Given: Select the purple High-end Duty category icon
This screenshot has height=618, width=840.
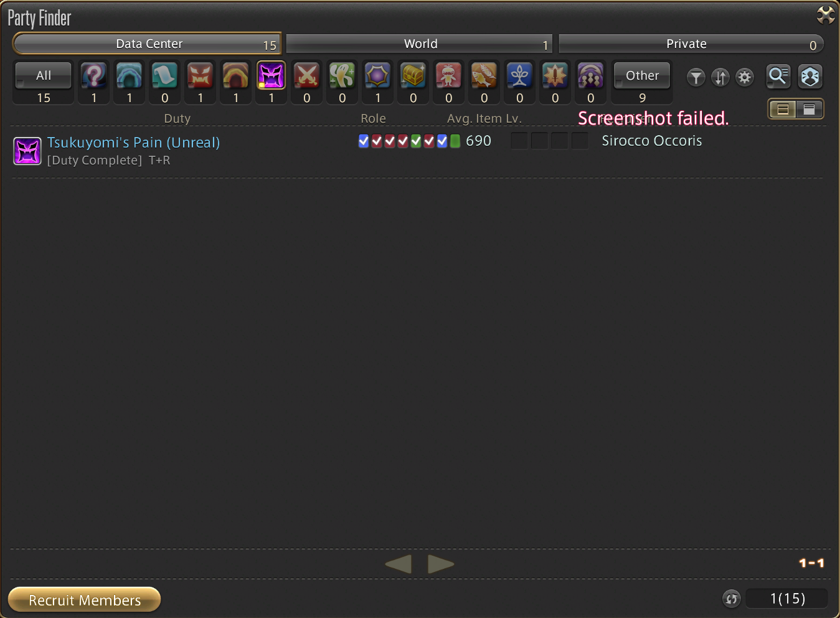Looking at the screenshot, I should pos(271,76).
